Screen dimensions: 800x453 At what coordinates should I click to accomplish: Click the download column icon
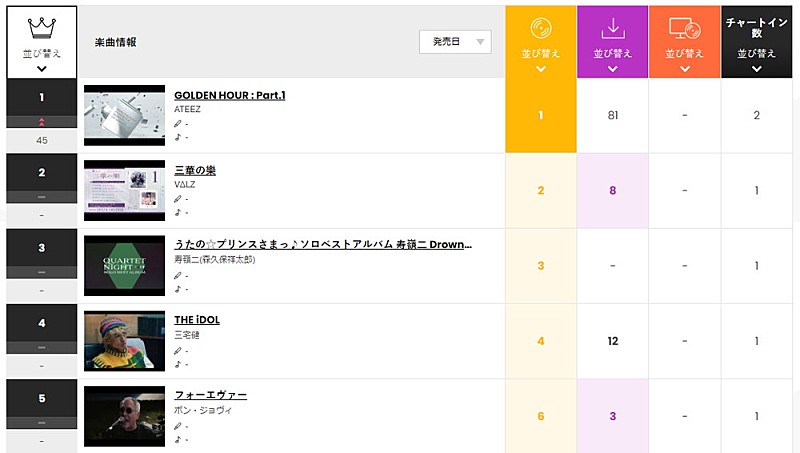pyautogui.click(x=613, y=27)
